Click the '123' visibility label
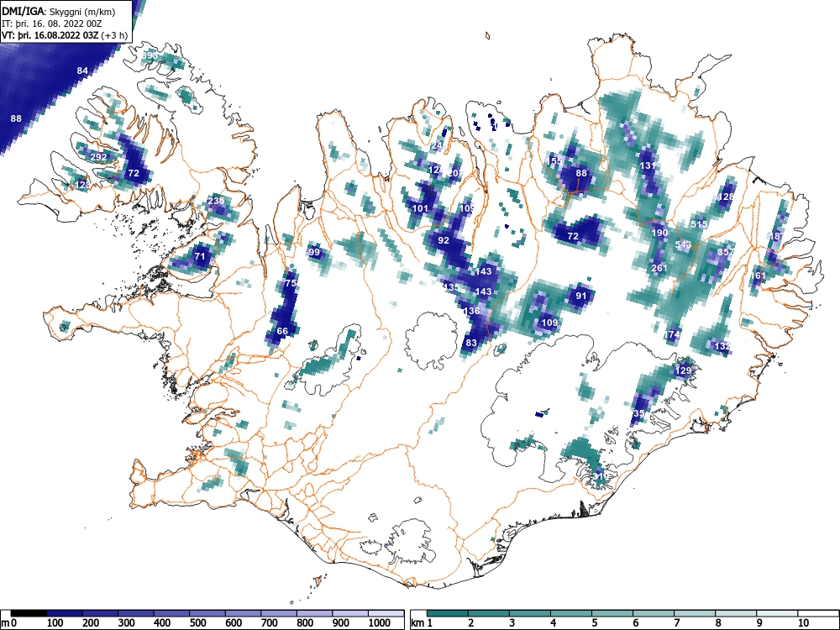The width and height of the screenshot is (840, 630). tap(83, 185)
